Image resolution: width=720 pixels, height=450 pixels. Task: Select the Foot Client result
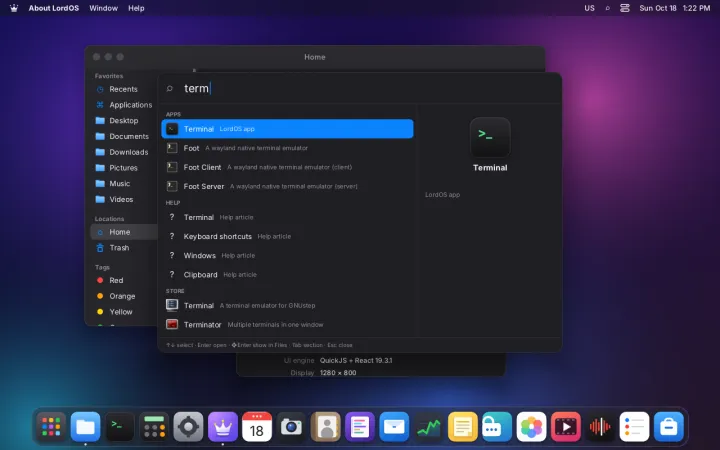coord(287,167)
